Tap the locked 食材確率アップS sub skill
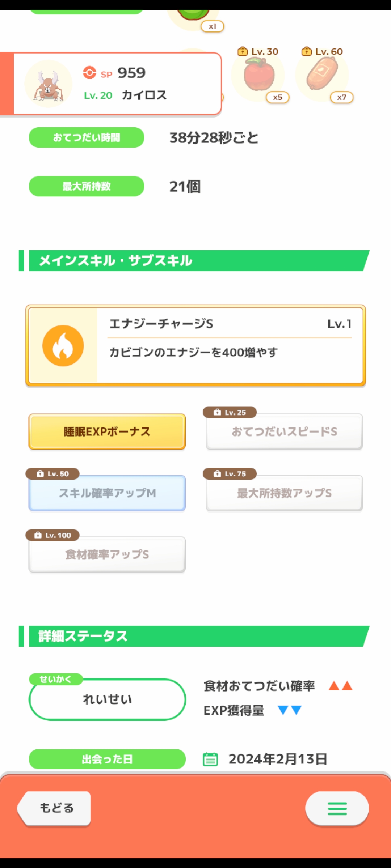Screen dimensions: 391x868 107,555
